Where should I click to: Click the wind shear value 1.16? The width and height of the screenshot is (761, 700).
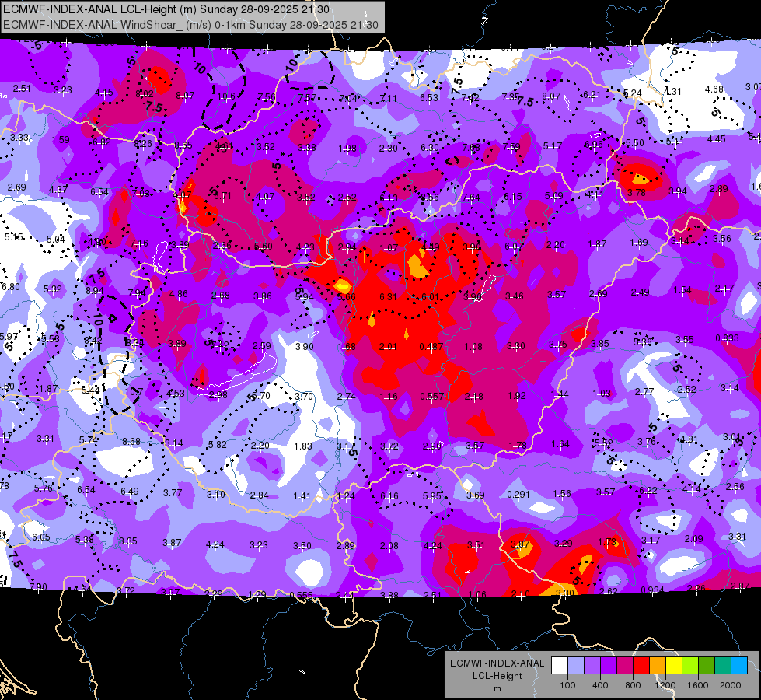[389, 397]
